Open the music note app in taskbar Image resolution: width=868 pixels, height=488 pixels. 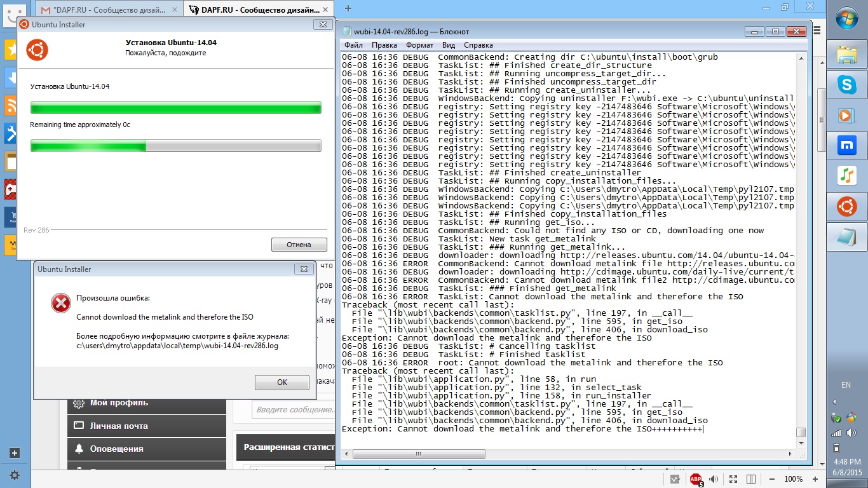(847, 176)
